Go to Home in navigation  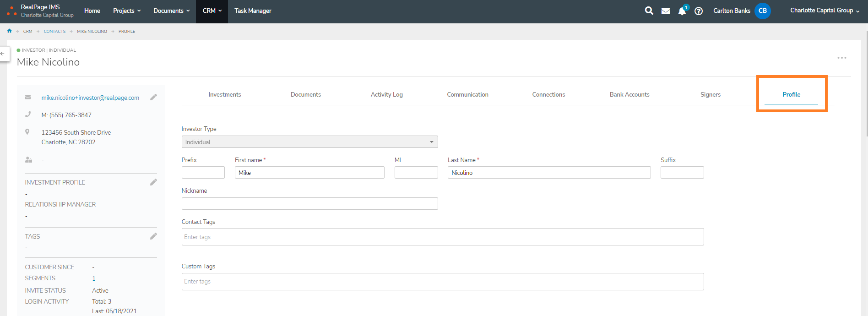tap(92, 11)
